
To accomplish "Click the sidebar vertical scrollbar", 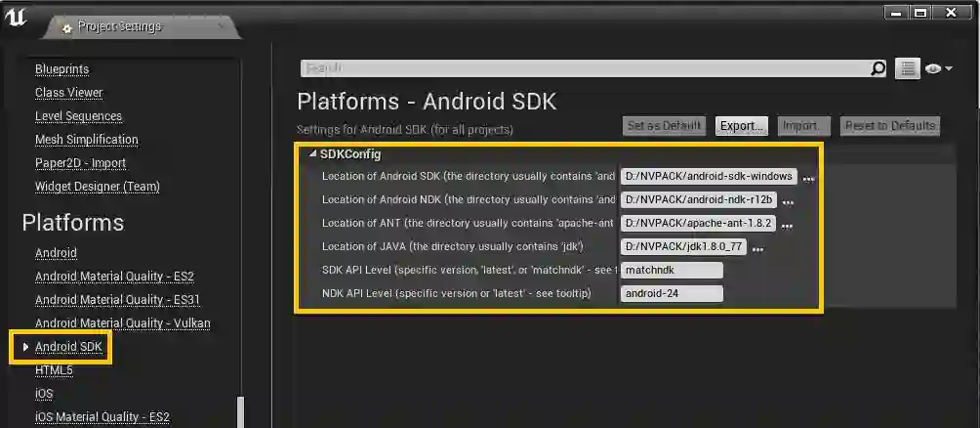I will pos(241,412).
